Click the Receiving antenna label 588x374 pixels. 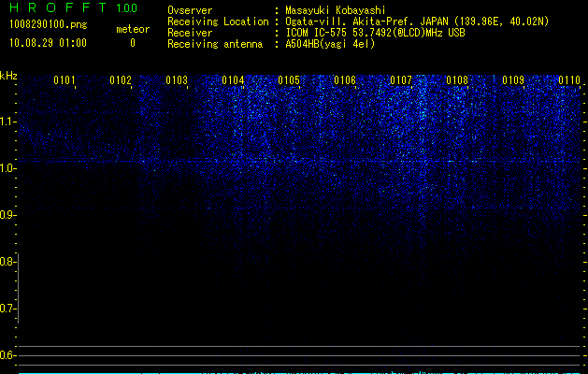(x=215, y=44)
